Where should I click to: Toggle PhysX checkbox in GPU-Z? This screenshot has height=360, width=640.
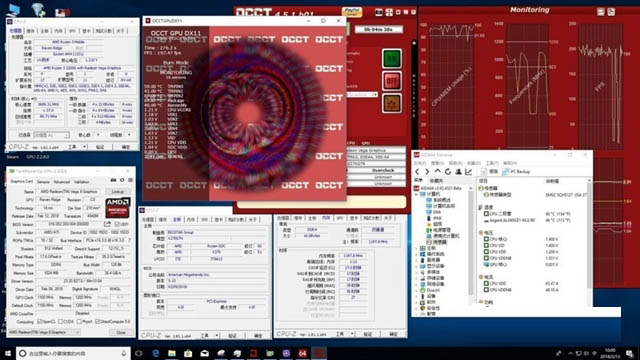(x=79, y=322)
